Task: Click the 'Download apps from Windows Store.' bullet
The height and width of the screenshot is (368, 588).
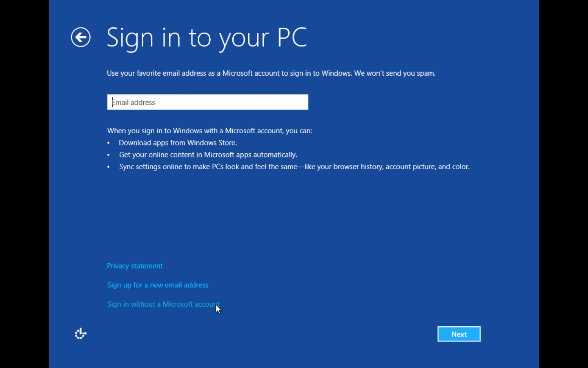Action: [178, 143]
